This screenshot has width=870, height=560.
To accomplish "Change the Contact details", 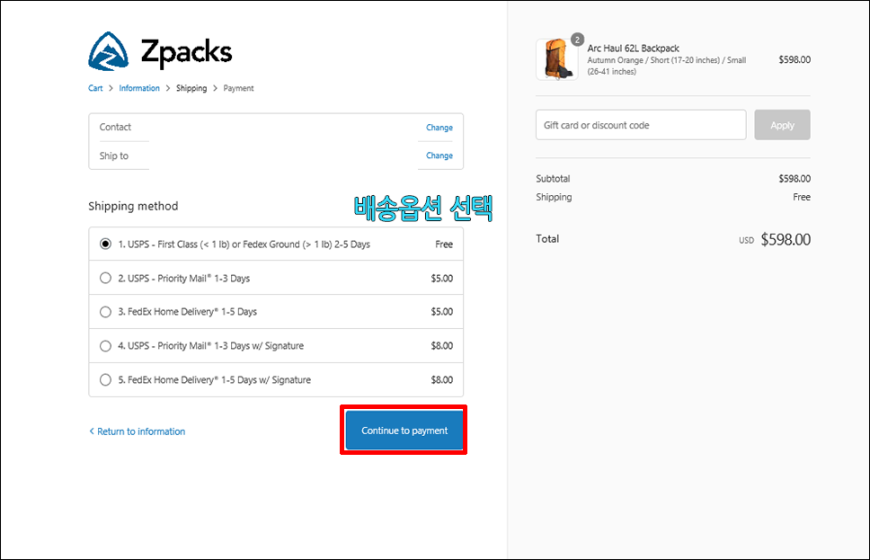I will 439,128.
